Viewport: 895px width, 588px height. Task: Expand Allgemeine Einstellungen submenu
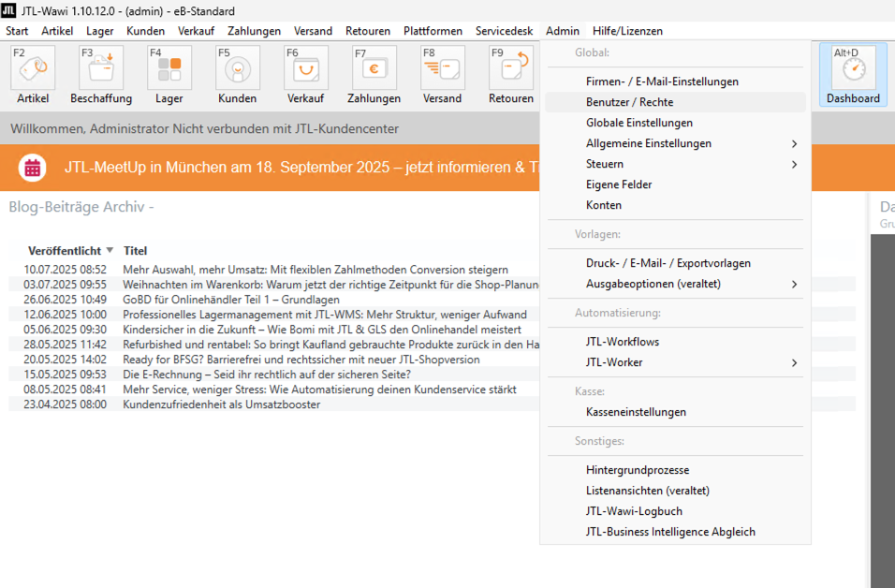675,143
